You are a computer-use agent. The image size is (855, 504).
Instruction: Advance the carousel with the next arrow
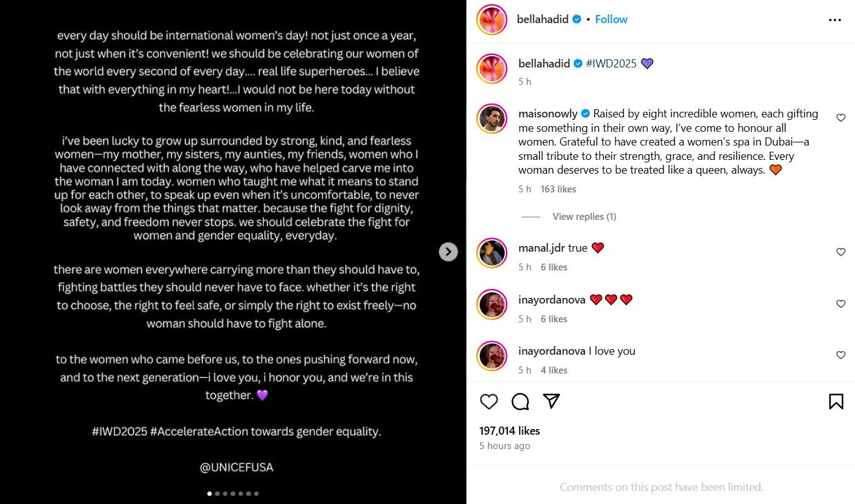coord(448,251)
